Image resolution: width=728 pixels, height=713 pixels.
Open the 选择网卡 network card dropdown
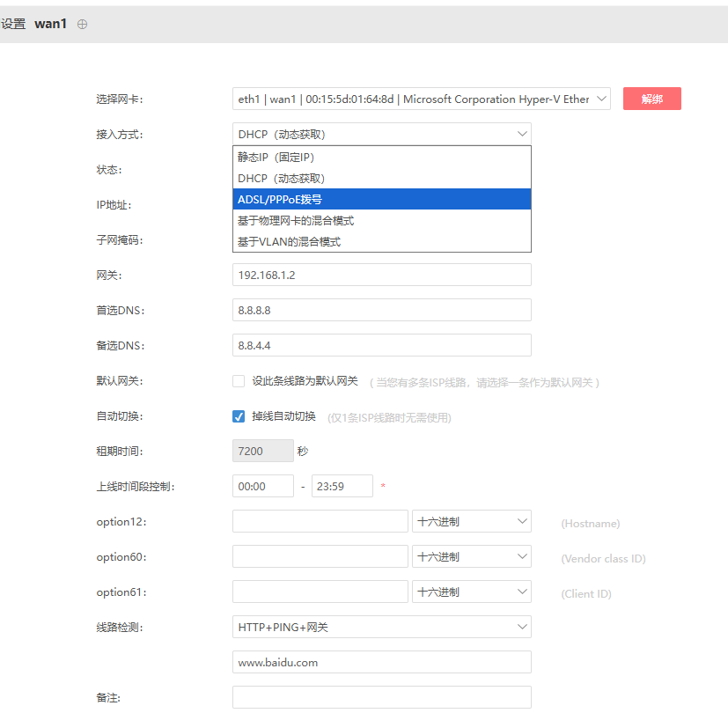pyautogui.click(x=421, y=99)
